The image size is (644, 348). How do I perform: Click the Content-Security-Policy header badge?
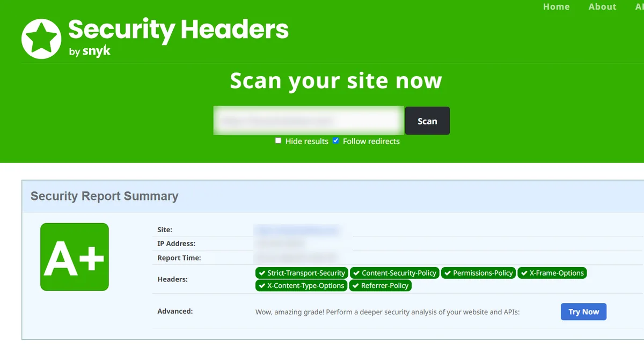point(394,273)
